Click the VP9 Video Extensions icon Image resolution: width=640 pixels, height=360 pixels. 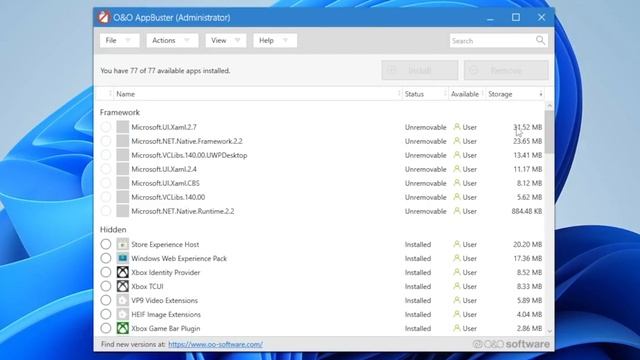tap(122, 300)
